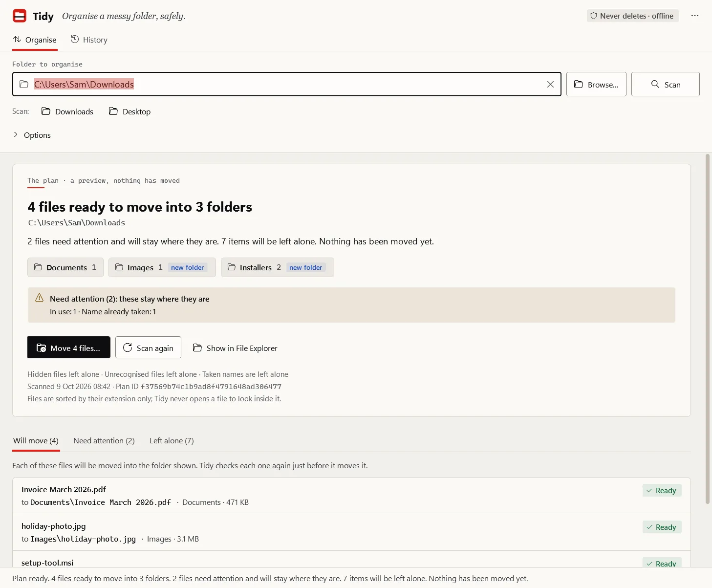Click the warning triangle in Need attention banner
The width and height of the screenshot is (712, 588).
pos(40,298)
